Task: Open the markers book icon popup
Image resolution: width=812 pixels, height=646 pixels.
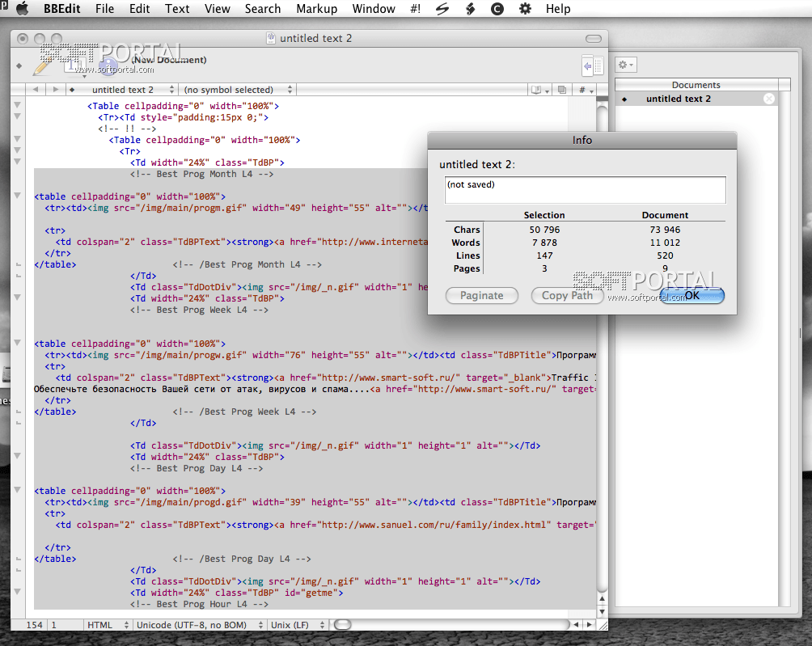Action: [539, 90]
